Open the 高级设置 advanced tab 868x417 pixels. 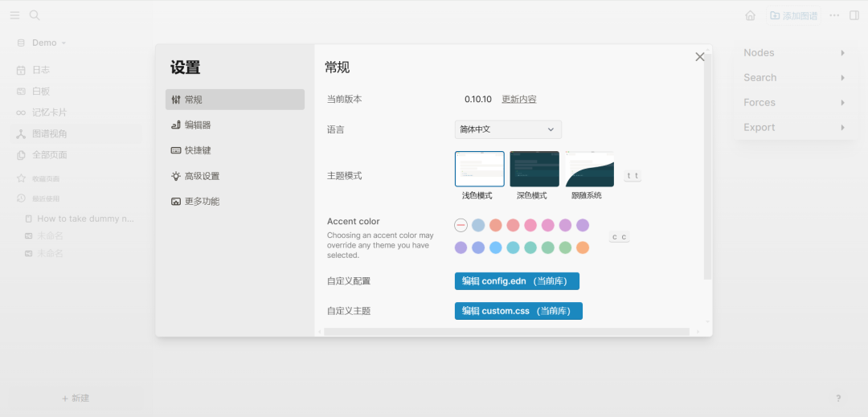click(235, 176)
